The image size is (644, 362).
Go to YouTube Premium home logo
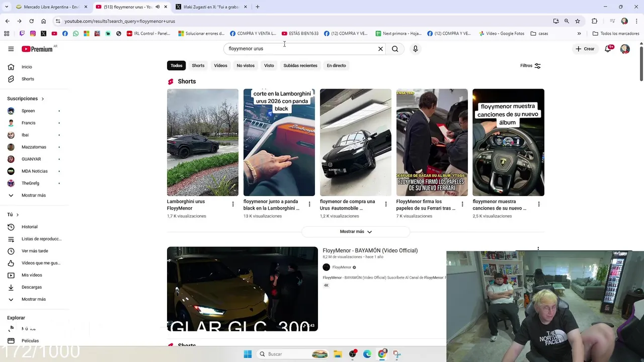coord(37,49)
